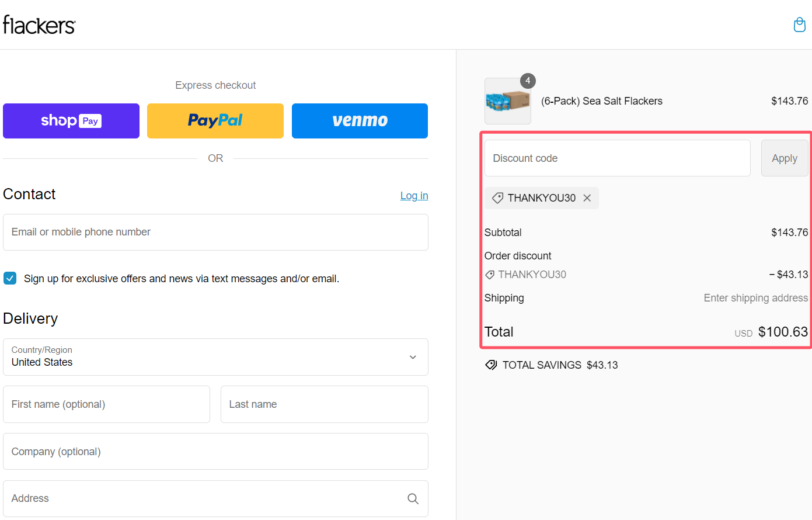Click the TOTAL SAVINGS $43.13 text
Image resolution: width=812 pixels, height=520 pixels.
tap(560, 365)
